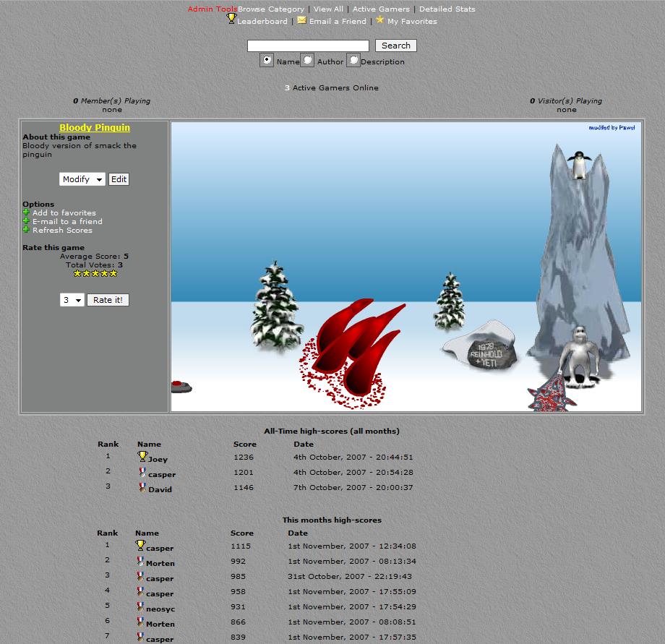Open the Browse Category menu
665x644 pixels.
point(271,9)
